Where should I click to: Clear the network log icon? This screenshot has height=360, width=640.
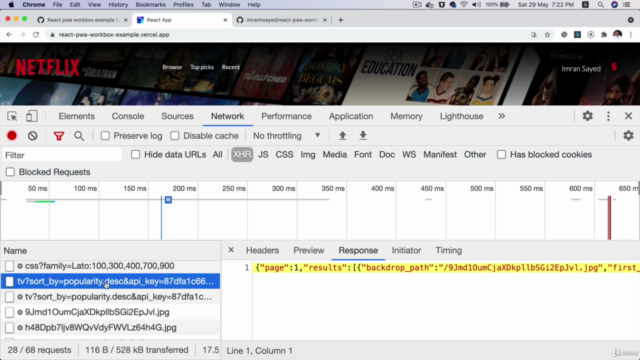coord(33,136)
